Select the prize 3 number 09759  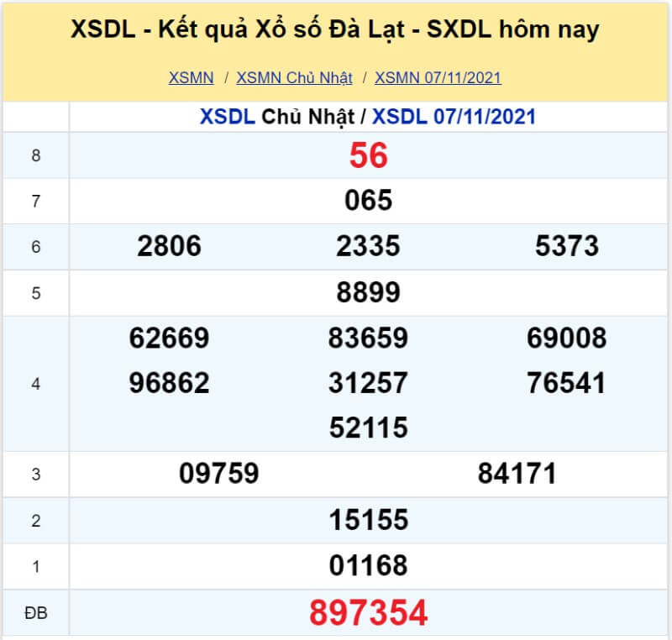click(219, 474)
